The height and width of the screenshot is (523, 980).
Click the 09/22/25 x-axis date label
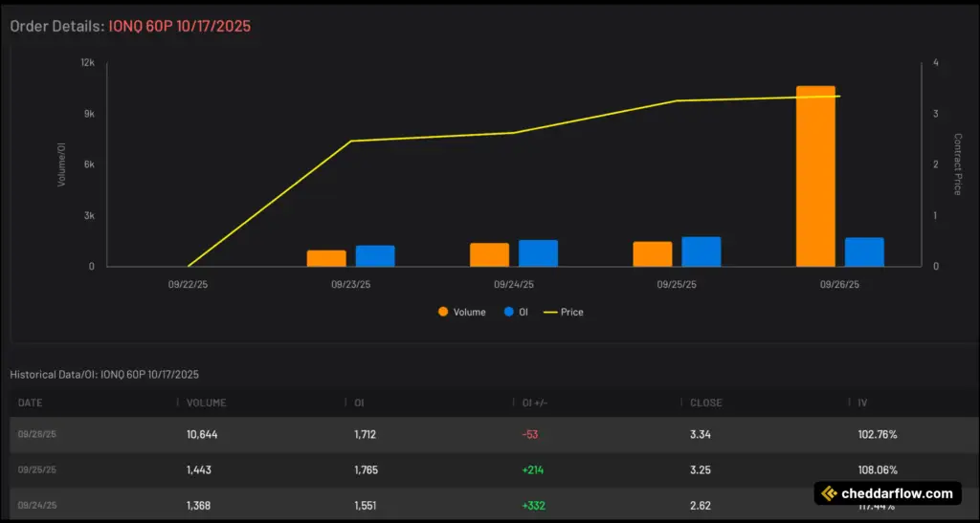click(188, 285)
